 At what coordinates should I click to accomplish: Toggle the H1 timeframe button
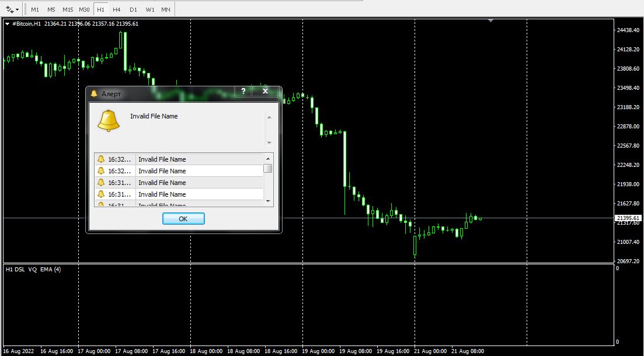(100, 9)
